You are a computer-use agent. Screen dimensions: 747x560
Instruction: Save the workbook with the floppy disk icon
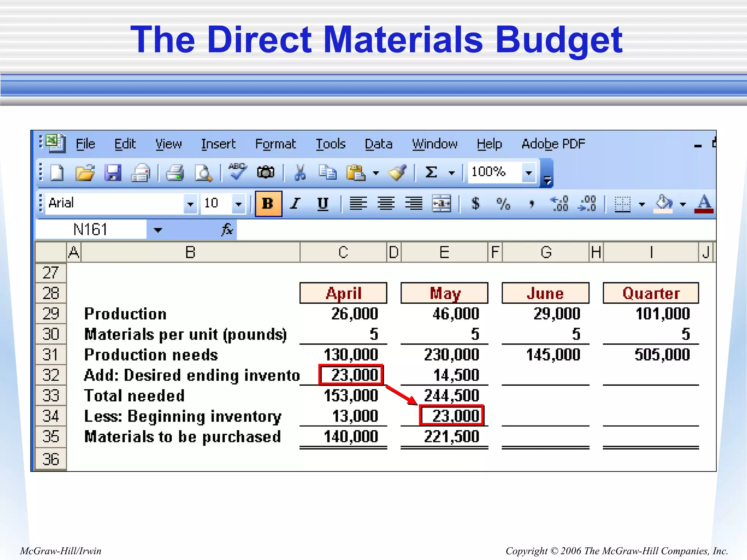[x=113, y=172]
